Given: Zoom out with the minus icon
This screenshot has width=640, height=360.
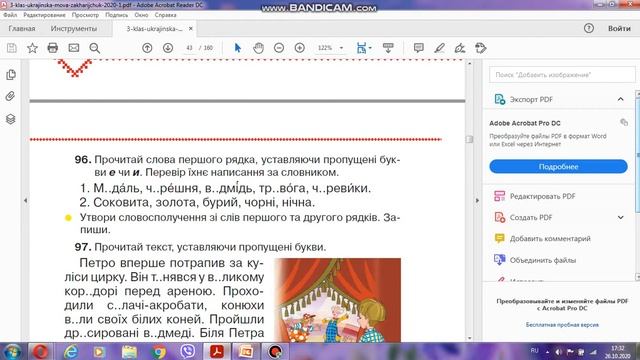Looking at the screenshot, I should [279, 48].
